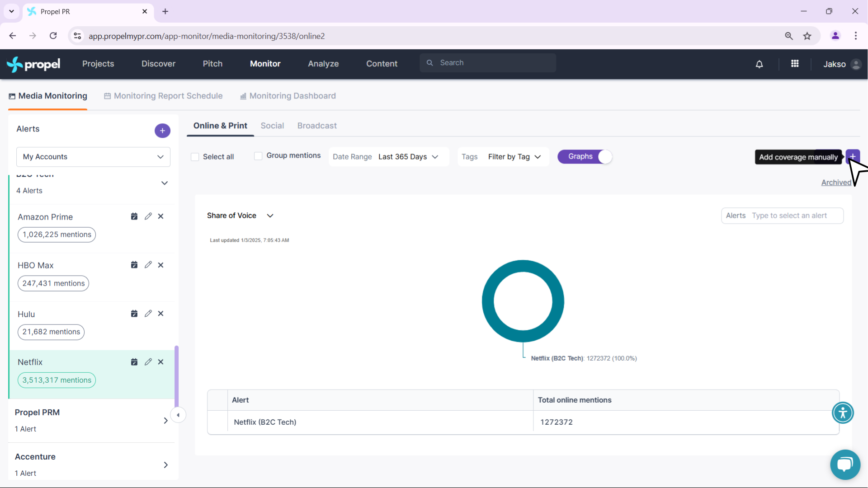Reload the browser page
Viewport: 868px width, 488px height.
coord(53,36)
